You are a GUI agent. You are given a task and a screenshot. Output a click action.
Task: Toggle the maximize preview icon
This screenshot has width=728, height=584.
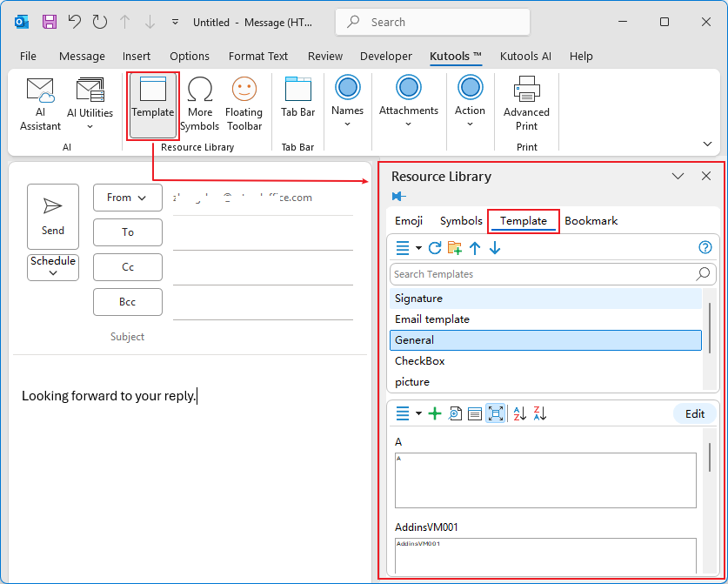click(x=496, y=413)
